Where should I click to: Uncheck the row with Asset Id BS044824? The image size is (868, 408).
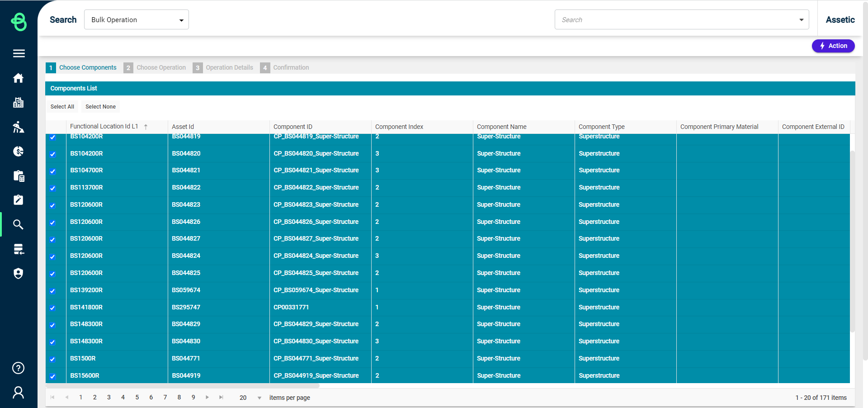click(x=52, y=257)
